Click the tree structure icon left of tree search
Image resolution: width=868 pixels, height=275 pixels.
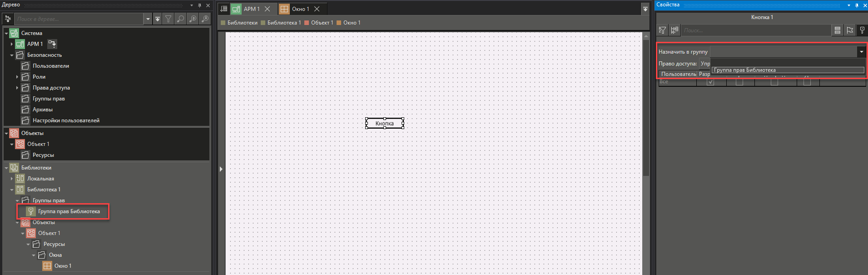click(8, 19)
